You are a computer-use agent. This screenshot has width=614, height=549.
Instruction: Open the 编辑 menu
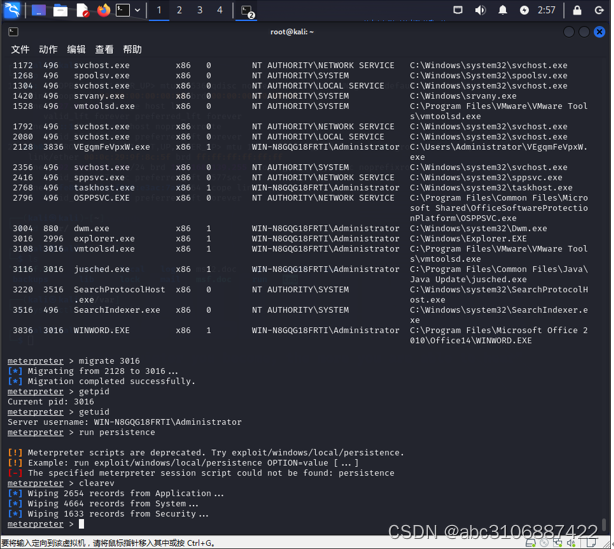(x=76, y=49)
